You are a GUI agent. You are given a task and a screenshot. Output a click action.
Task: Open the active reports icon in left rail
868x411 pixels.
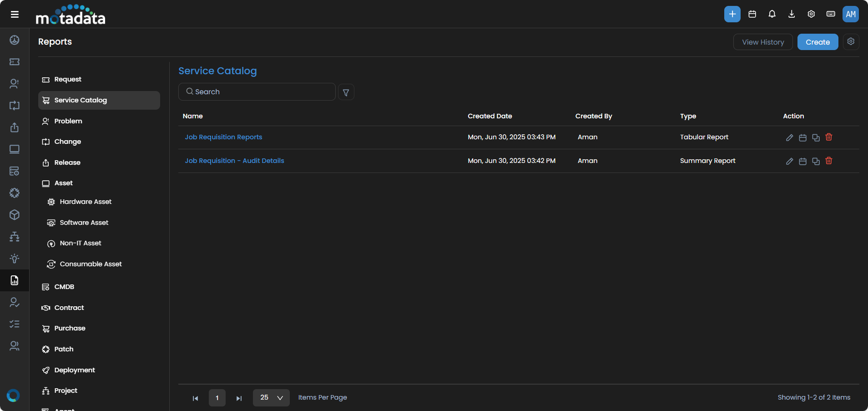click(x=15, y=280)
